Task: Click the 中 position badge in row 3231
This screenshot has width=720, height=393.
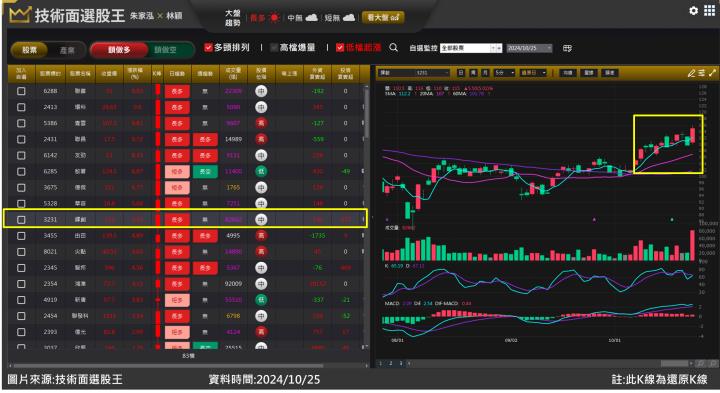Action: 261,219
